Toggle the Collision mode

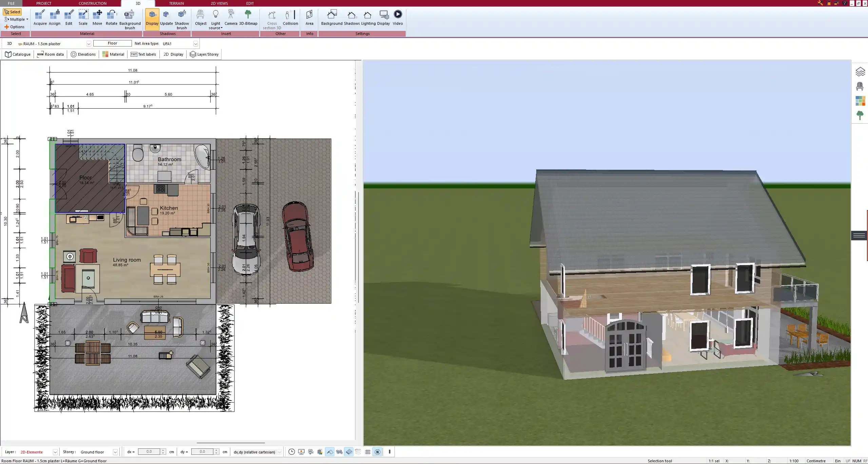tap(291, 18)
